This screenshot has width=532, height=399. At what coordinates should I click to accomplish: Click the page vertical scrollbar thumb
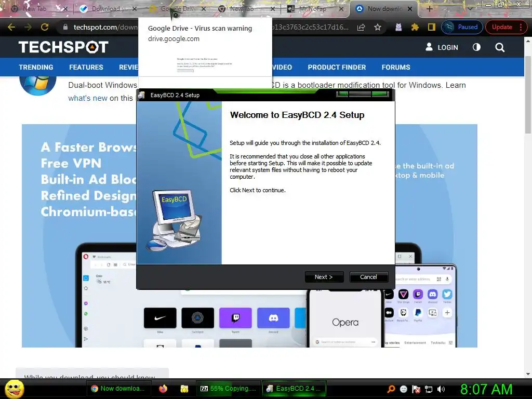click(528, 95)
